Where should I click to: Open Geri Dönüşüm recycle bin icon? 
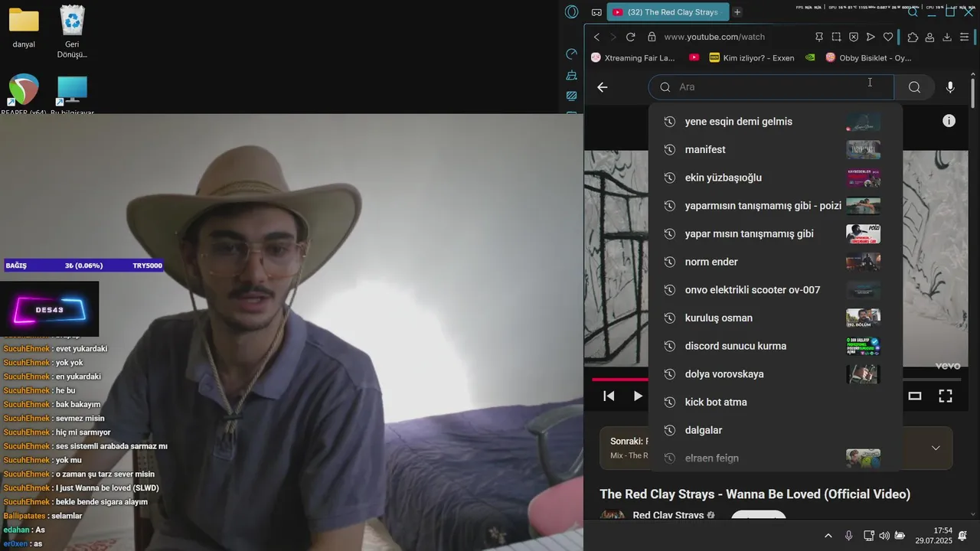tap(72, 32)
